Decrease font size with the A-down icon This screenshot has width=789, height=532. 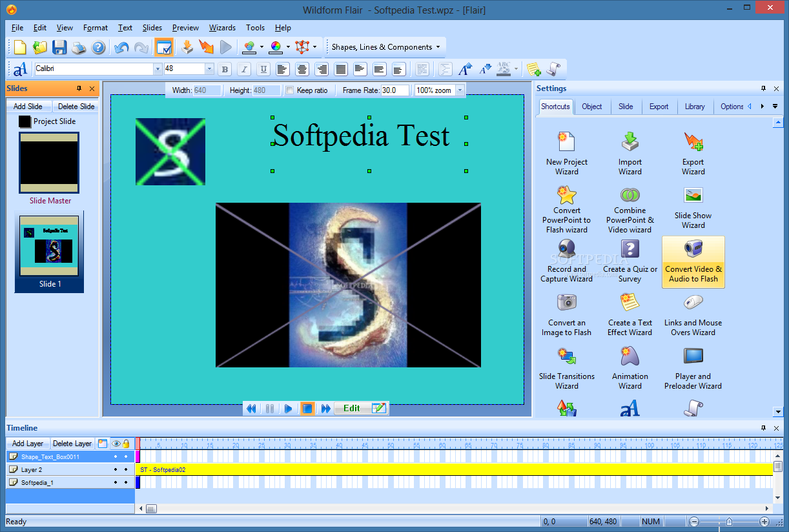[485, 68]
